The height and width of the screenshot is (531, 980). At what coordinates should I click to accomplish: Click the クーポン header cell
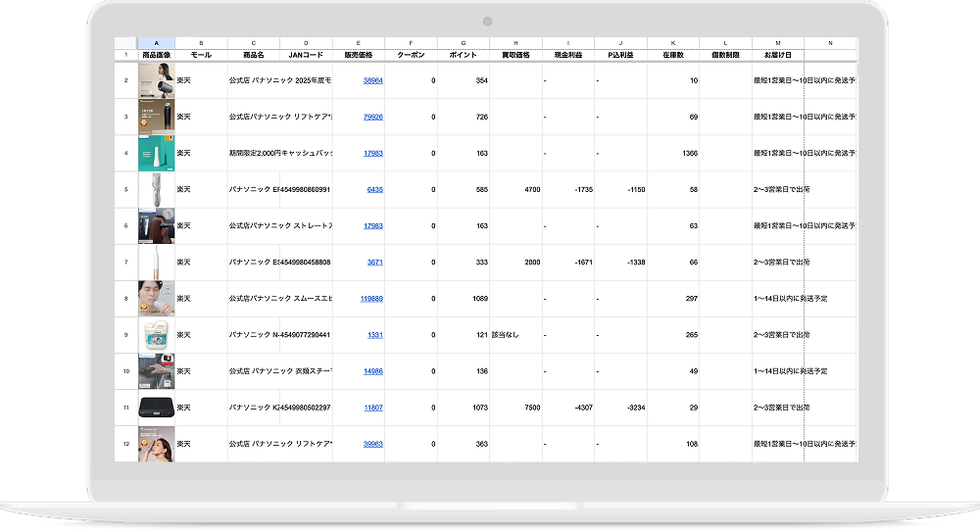coord(411,55)
